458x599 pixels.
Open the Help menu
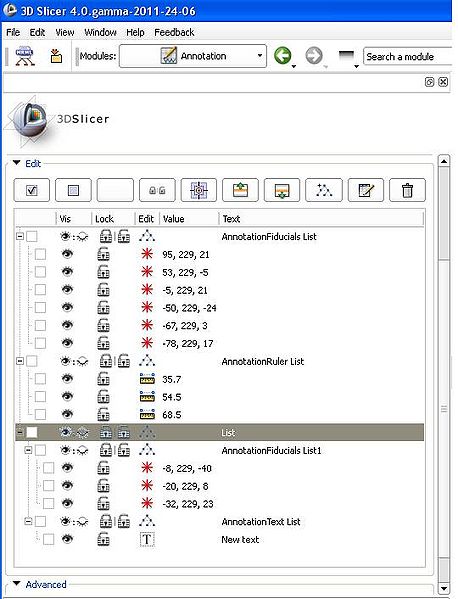[135, 32]
